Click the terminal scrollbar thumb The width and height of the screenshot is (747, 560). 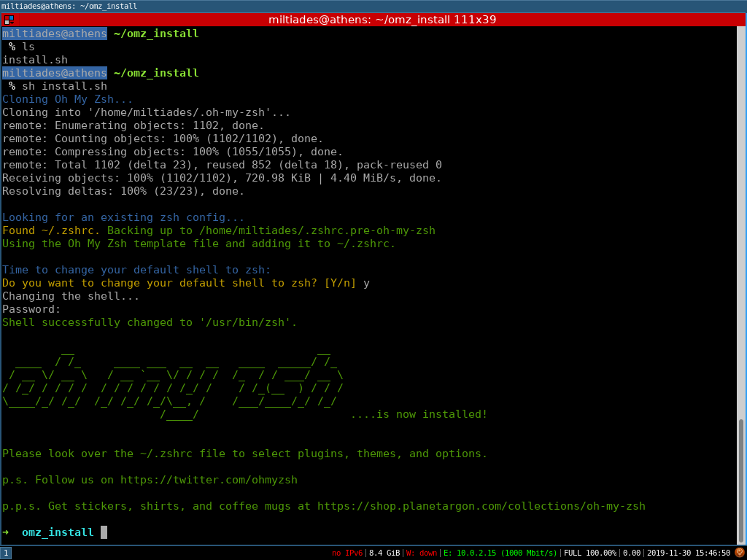click(741, 481)
